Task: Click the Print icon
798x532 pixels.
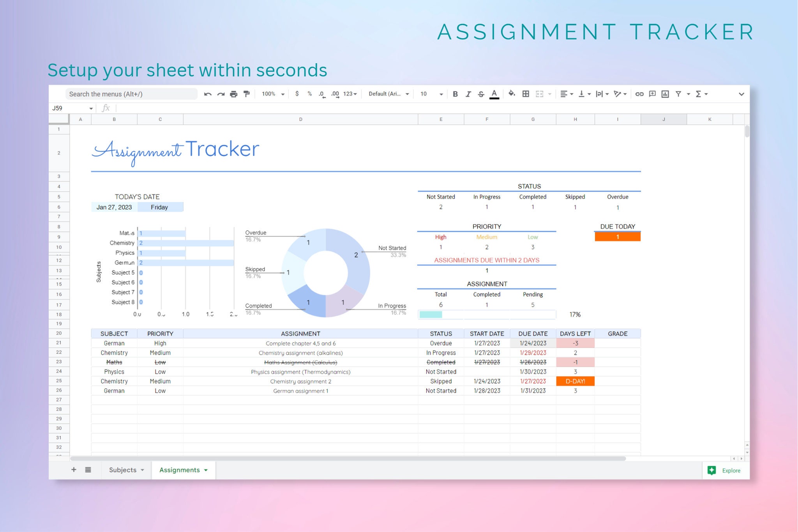Action: (234, 94)
